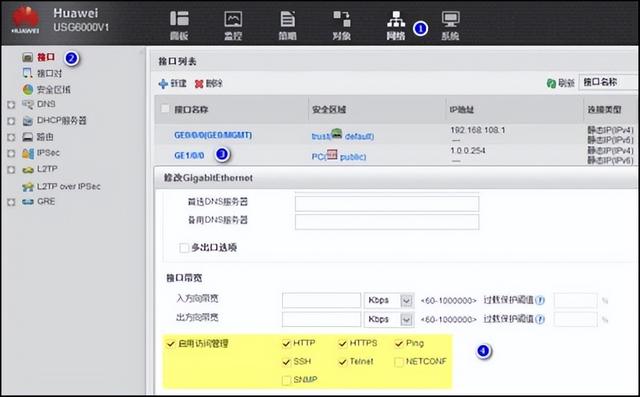Click the 首选DNS服务器 input field

(387, 204)
